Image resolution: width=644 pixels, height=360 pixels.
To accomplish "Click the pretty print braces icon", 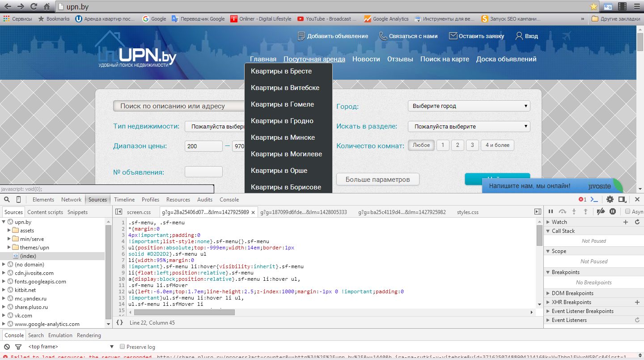I will (119, 322).
